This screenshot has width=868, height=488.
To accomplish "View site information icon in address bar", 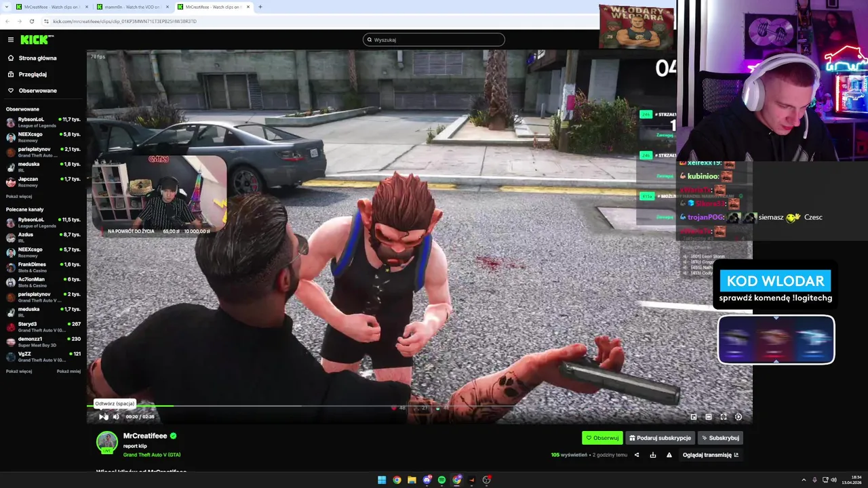I will 47,21.
